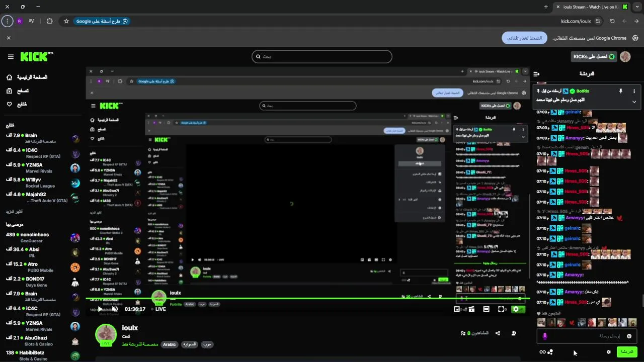Close the ioulx Stream browser tab
This screenshot has height=362, width=644.
click(557, 7)
